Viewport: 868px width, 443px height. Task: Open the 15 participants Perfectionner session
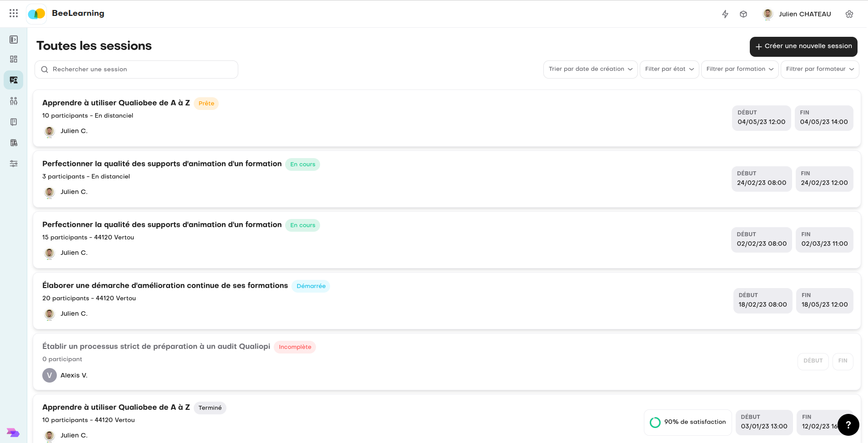(x=447, y=240)
